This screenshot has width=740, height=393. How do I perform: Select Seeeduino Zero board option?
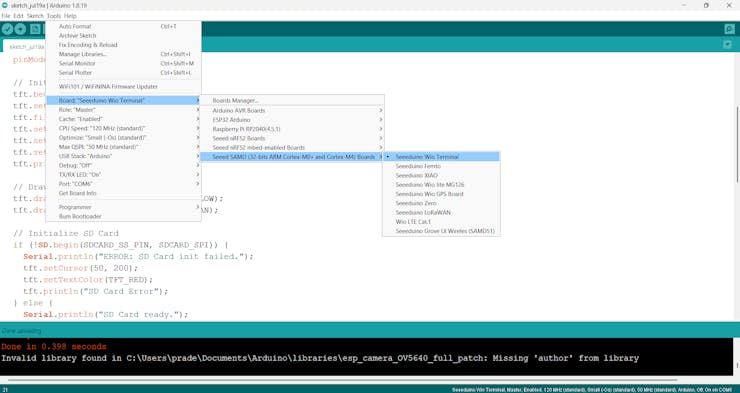pyautogui.click(x=441, y=203)
